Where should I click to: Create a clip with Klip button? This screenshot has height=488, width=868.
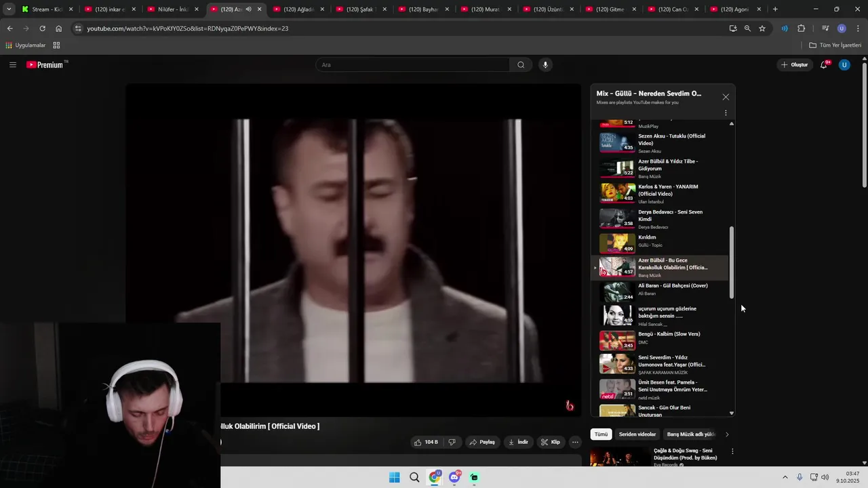tap(551, 442)
